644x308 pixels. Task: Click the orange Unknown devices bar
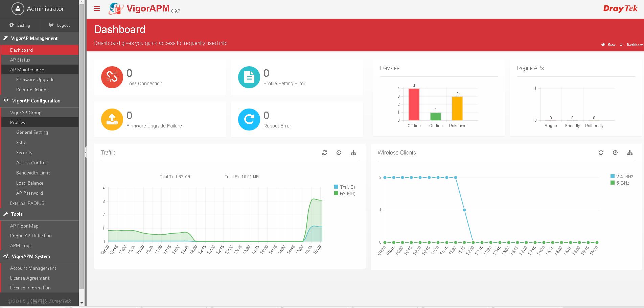[457, 109]
